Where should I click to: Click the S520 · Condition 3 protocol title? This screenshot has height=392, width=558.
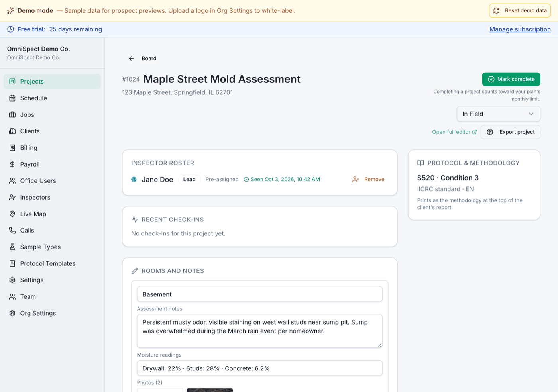pyautogui.click(x=448, y=178)
